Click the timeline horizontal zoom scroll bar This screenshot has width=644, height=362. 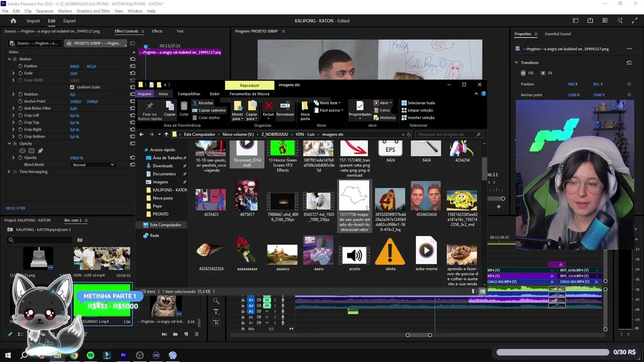419,335
